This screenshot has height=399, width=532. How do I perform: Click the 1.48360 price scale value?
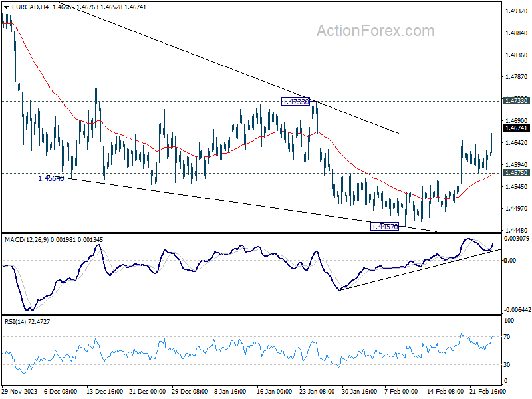(x=517, y=55)
